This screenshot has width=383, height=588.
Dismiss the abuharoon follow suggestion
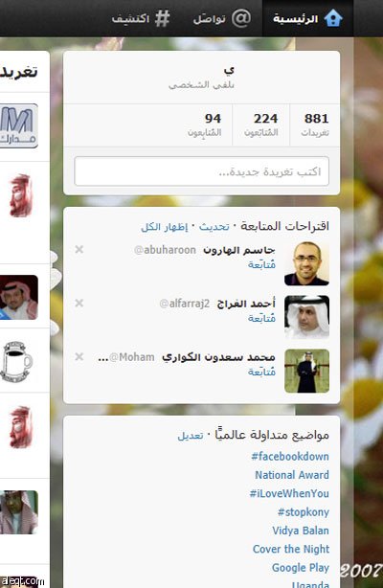pos(79,249)
